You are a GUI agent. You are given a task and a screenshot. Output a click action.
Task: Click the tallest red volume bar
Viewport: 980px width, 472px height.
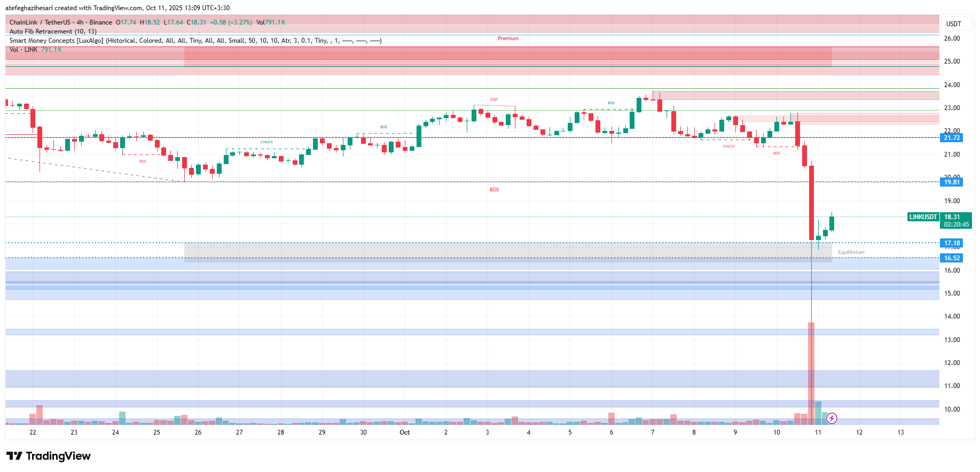(x=811, y=374)
